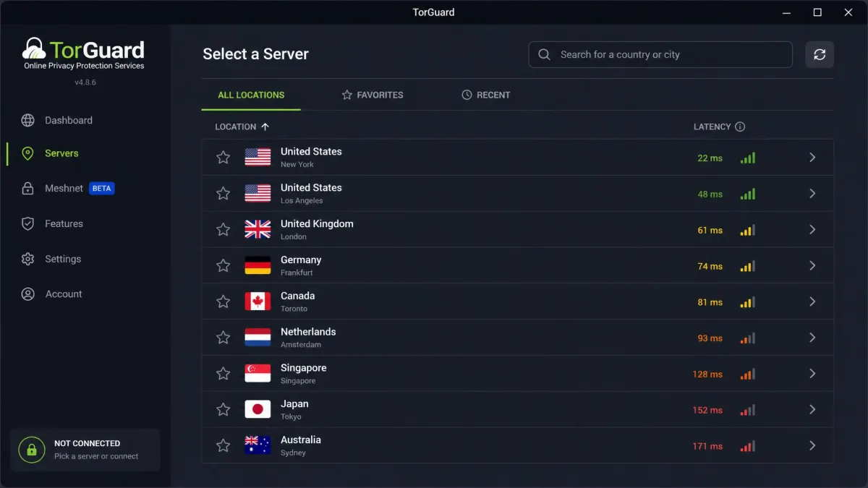Click the London signal strength bars
The image size is (868, 488).
747,230
